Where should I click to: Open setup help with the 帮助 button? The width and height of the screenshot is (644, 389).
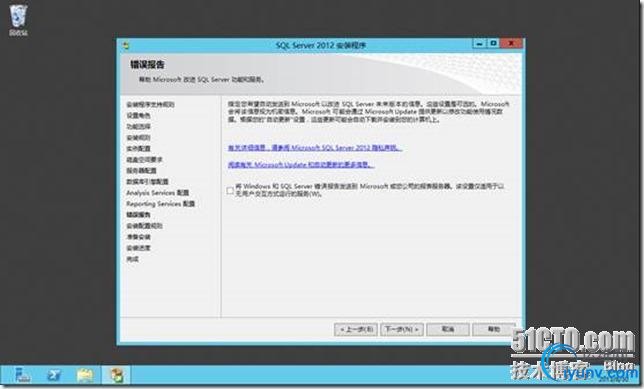click(494, 329)
